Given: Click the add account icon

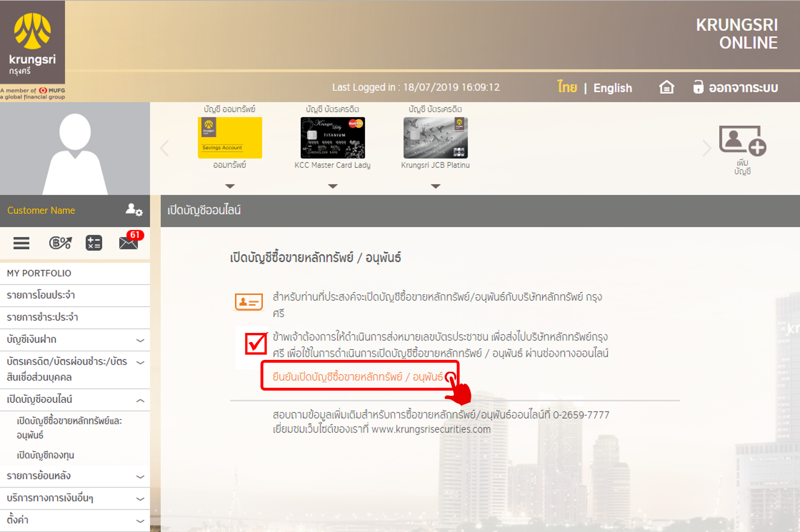Looking at the screenshot, I should [742, 140].
